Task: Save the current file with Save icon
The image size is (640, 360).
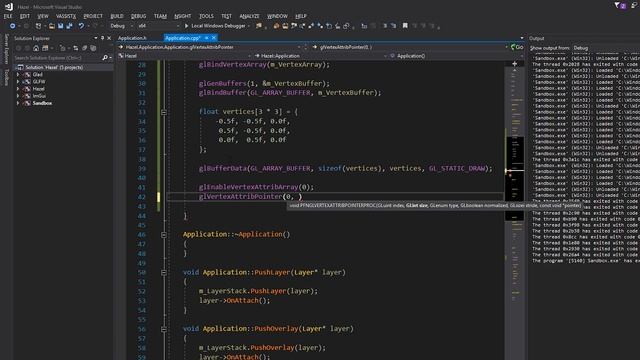Action: pos(60,26)
